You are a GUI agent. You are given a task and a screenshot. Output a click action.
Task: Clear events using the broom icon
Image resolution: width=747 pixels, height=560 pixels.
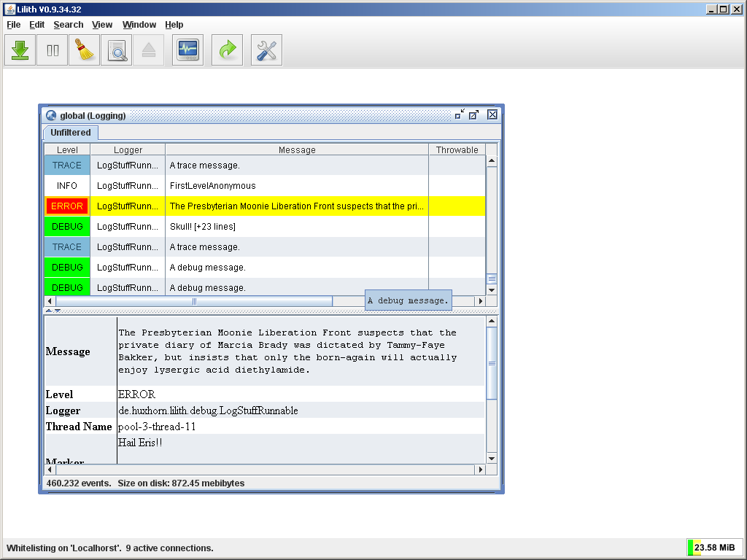pos(85,50)
